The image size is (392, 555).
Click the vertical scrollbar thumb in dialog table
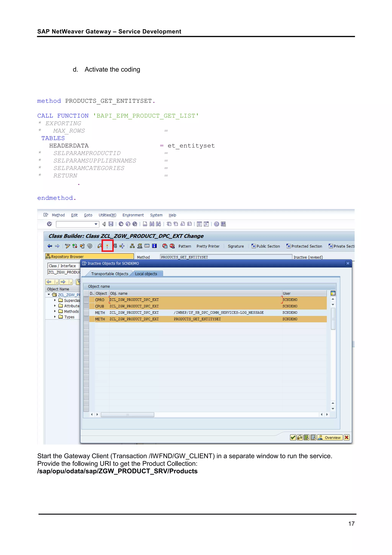pyautogui.click(x=333, y=319)
